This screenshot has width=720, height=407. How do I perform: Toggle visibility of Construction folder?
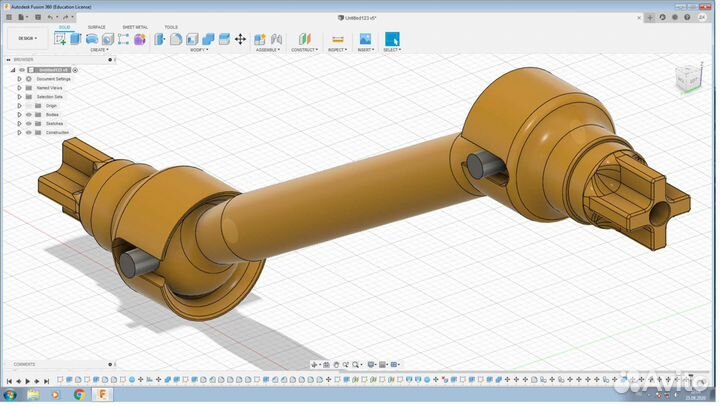tap(28, 132)
